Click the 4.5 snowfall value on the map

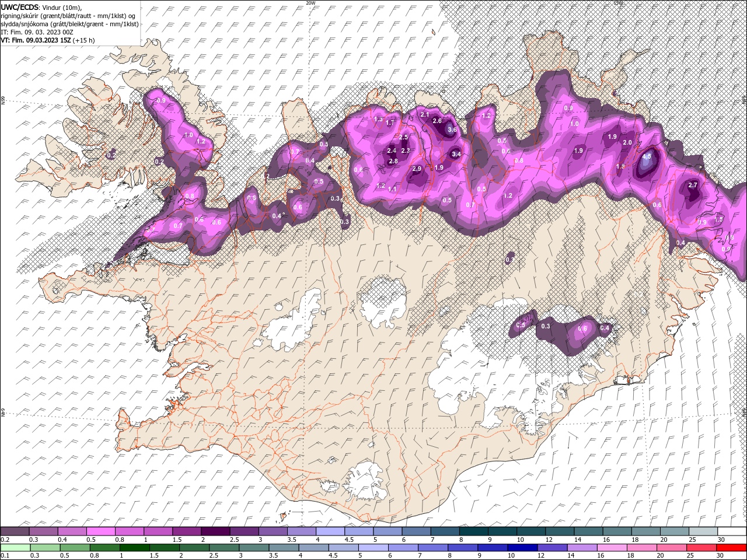click(x=647, y=156)
